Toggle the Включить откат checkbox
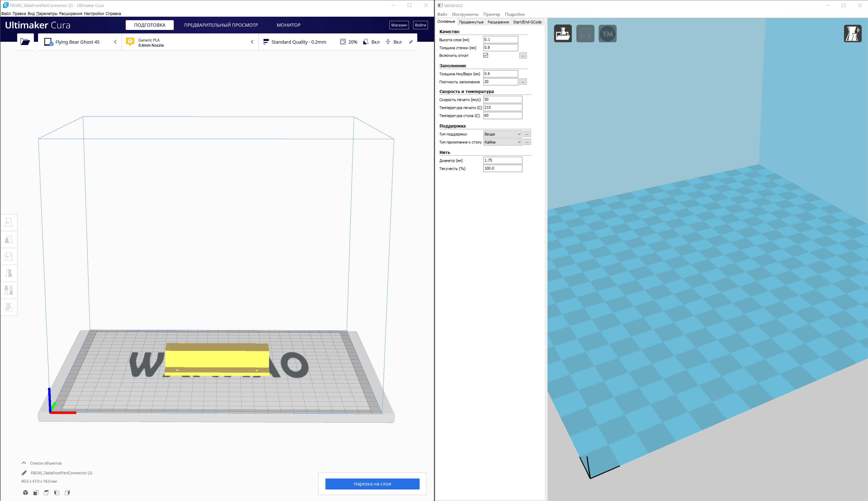The width and height of the screenshot is (868, 501). click(485, 55)
